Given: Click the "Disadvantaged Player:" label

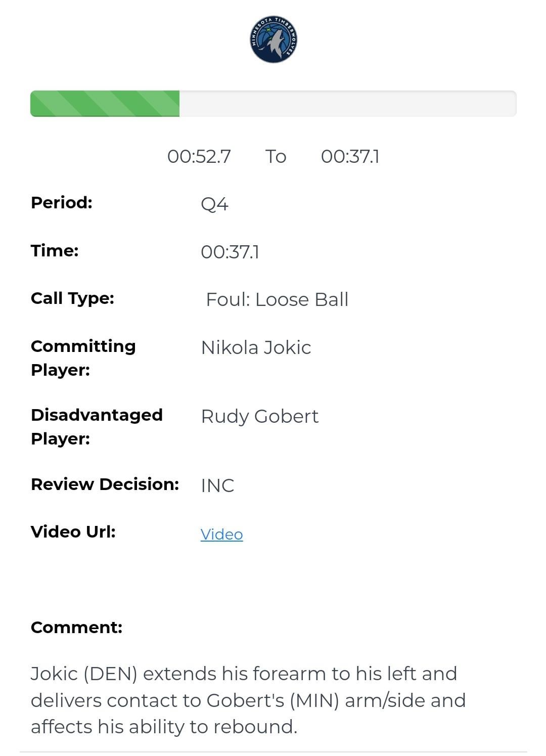Looking at the screenshot, I should pyautogui.click(x=97, y=426).
